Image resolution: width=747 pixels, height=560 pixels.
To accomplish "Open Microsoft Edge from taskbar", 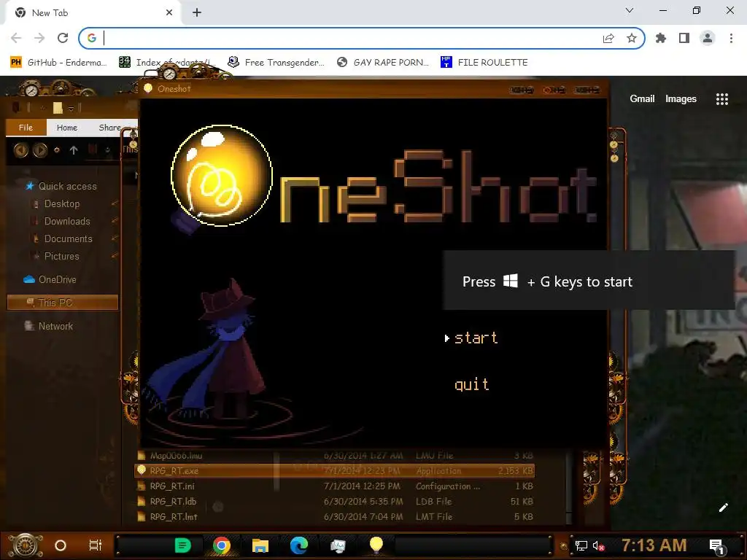I will (x=298, y=545).
